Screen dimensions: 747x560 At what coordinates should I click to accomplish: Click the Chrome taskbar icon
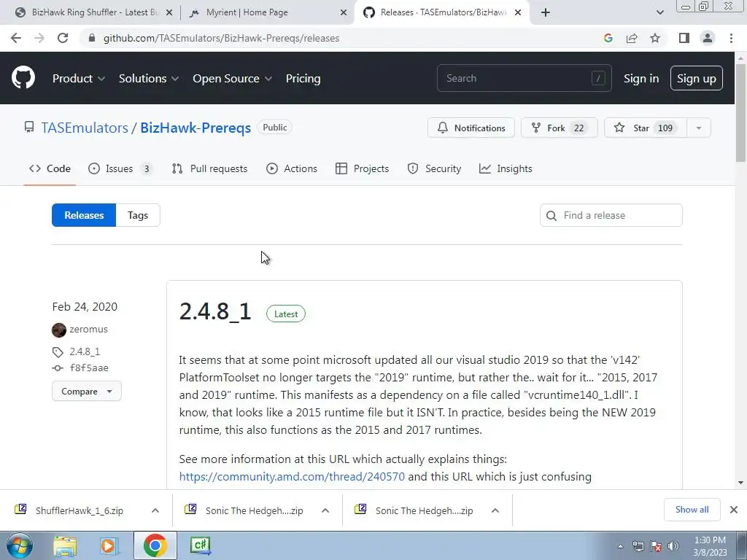pyautogui.click(x=155, y=545)
